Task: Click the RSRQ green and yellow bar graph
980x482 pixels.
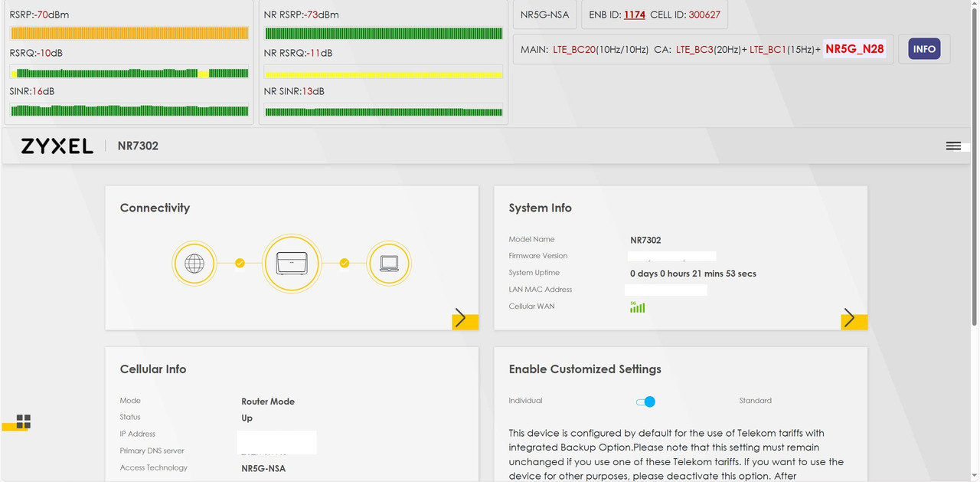Action: tap(129, 73)
